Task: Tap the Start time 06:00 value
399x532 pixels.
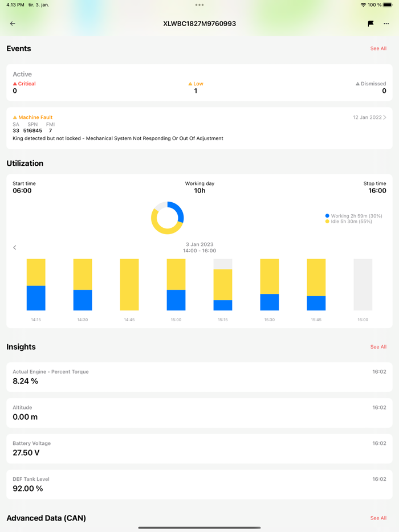Action: [x=22, y=191]
